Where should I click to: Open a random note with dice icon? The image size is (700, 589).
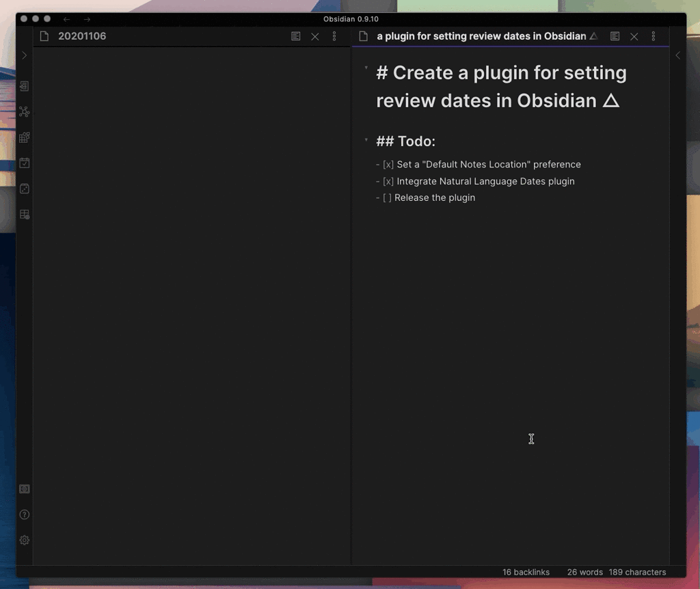(x=24, y=189)
